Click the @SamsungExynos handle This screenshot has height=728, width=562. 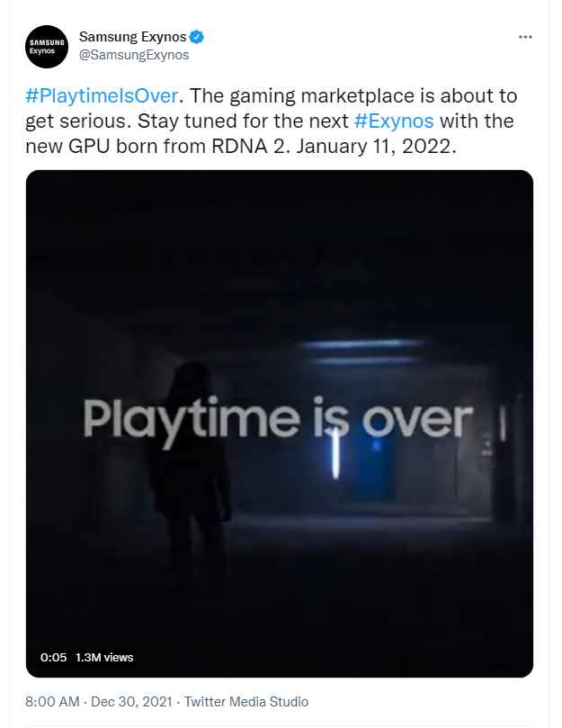pos(134,55)
